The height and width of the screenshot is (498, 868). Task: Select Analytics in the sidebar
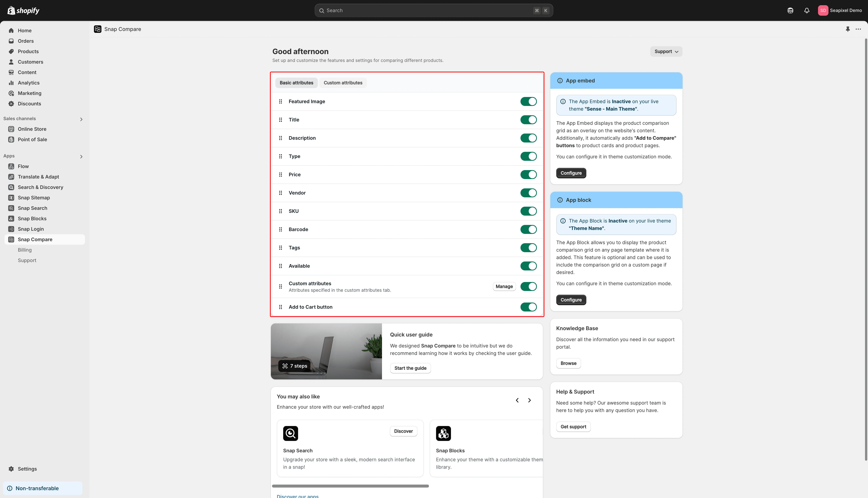click(x=29, y=82)
